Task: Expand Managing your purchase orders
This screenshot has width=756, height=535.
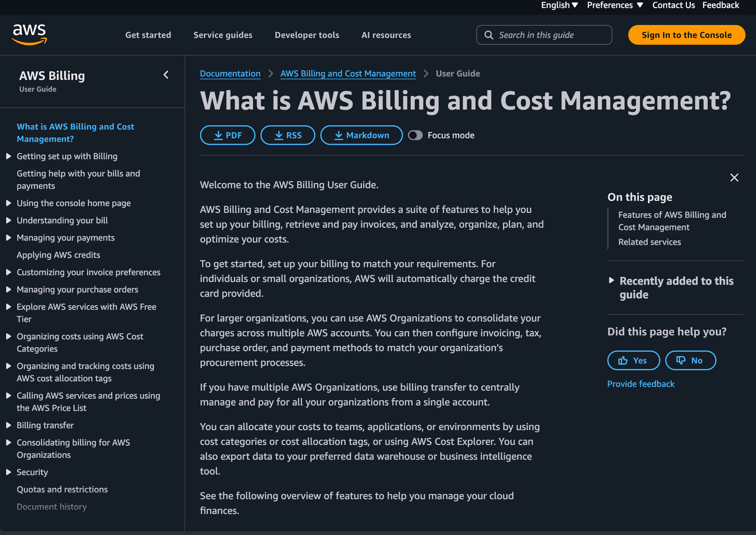Action: point(9,289)
